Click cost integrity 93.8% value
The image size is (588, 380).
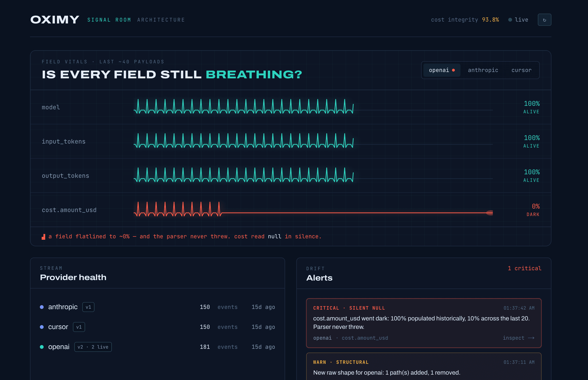(x=490, y=20)
